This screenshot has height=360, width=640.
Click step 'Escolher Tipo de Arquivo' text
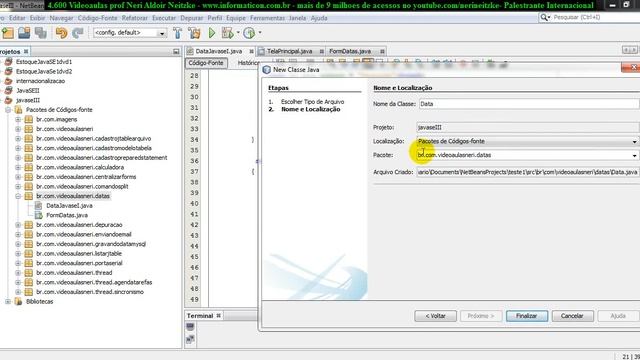point(312,102)
